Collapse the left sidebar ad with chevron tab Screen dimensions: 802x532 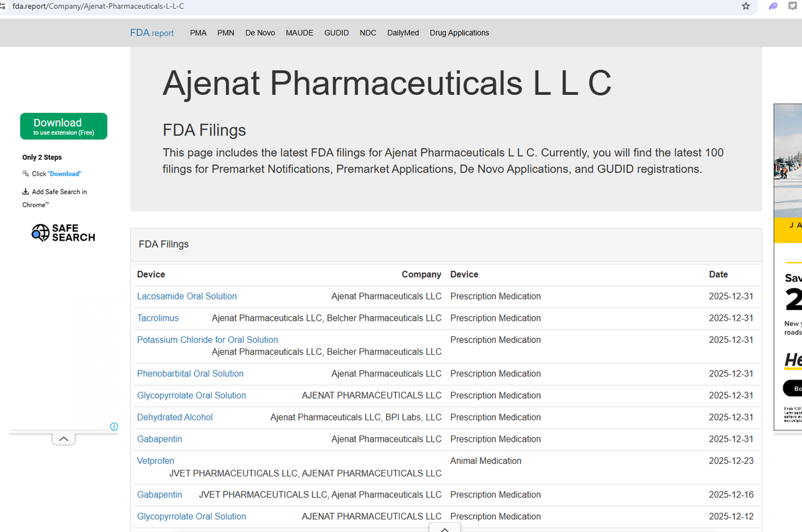pyautogui.click(x=63, y=438)
